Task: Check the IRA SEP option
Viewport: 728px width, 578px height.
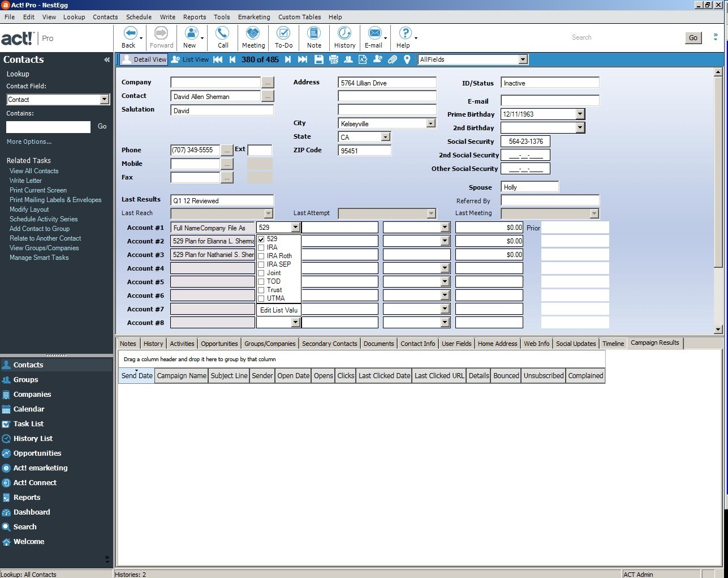Action: [x=261, y=264]
